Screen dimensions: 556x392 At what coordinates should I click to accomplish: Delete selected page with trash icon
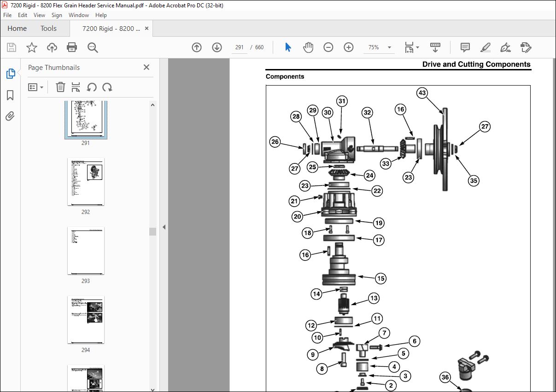click(x=60, y=87)
